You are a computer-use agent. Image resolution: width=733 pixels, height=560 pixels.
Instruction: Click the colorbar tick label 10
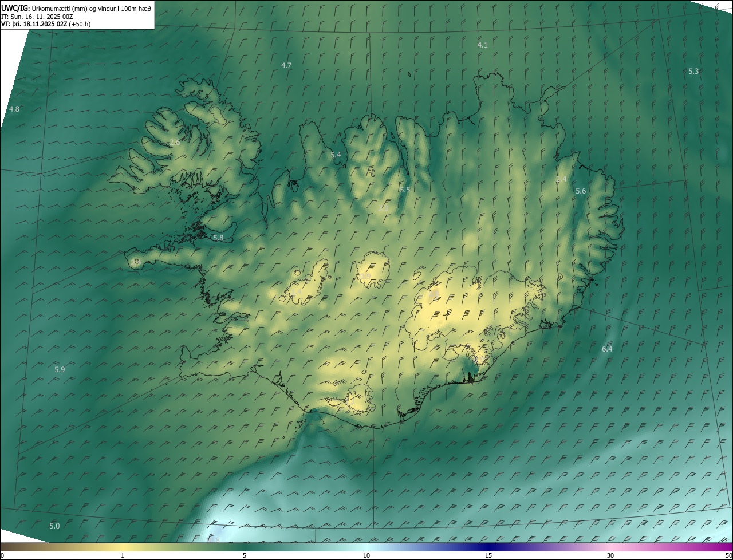point(366,555)
